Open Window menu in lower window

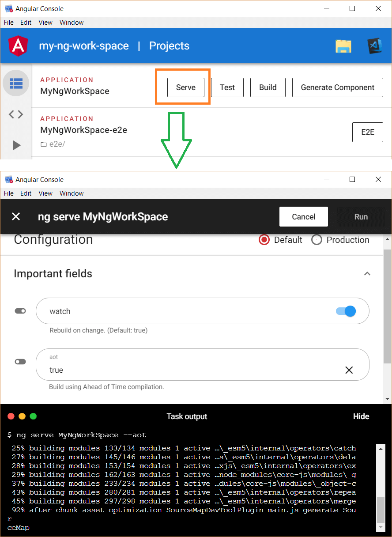[x=72, y=193]
